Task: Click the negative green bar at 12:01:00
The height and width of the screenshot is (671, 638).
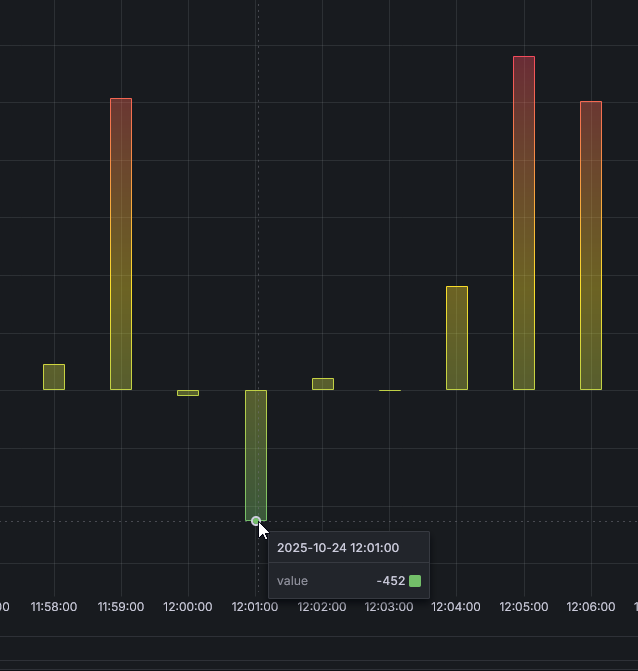Action: pyautogui.click(x=256, y=455)
